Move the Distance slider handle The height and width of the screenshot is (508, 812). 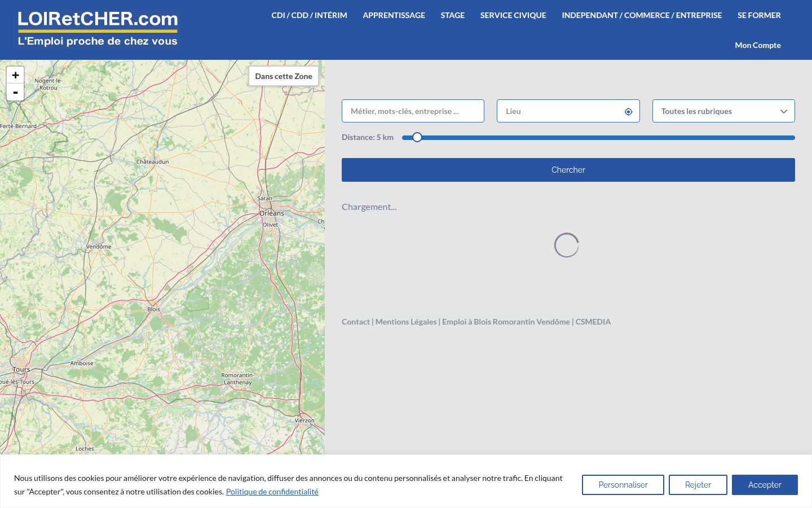pyautogui.click(x=417, y=137)
